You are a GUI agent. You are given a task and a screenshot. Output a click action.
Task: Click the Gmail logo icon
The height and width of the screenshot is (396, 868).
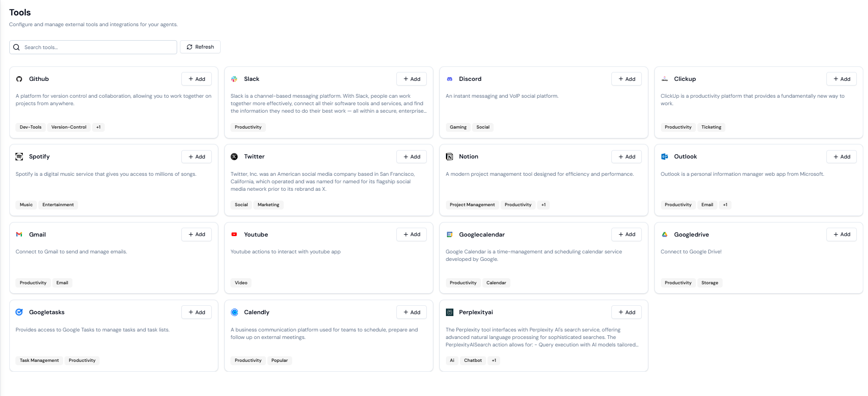pyautogui.click(x=19, y=235)
